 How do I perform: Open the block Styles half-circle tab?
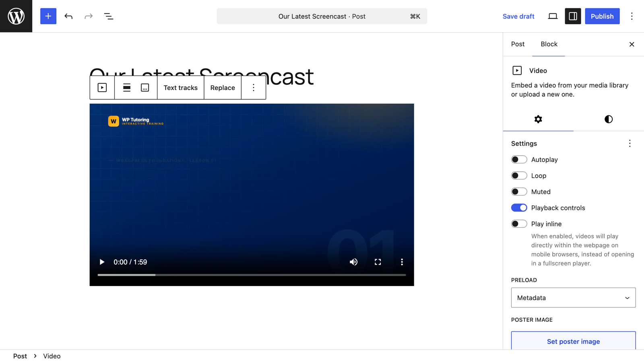coord(609,119)
